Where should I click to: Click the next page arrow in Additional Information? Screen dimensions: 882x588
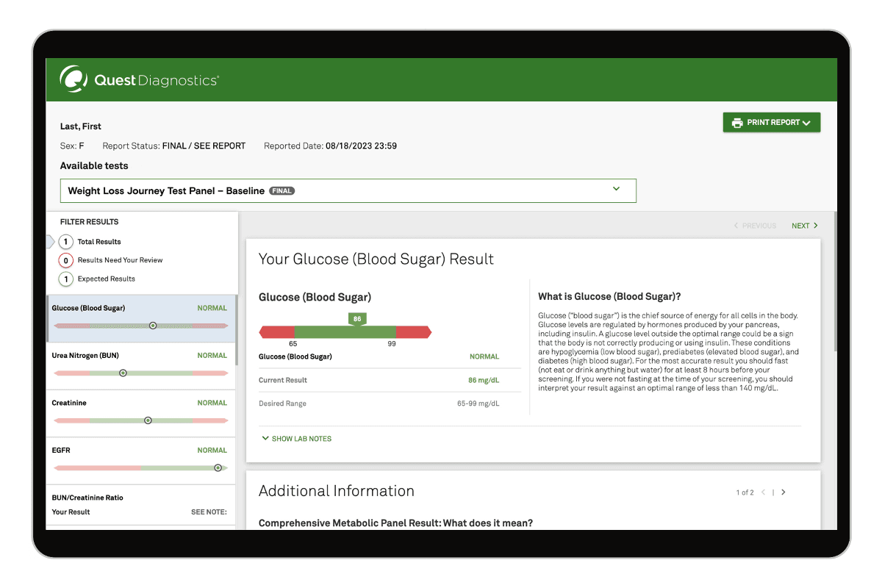784,492
